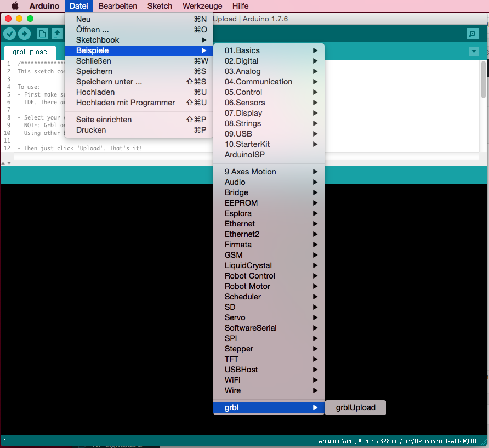Viewport: 489px width, 448px height.
Task: Expand the Ethernet library examples
Action: (x=269, y=224)
